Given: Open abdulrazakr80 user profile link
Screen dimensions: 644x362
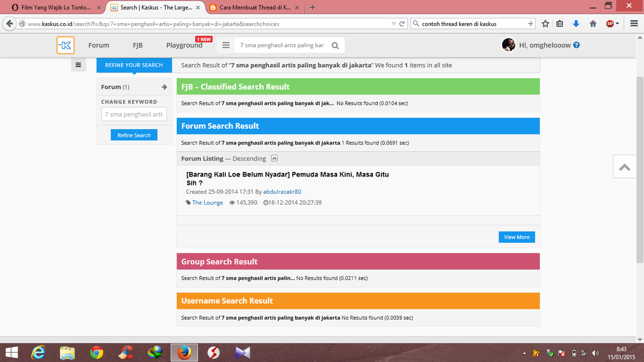Looking at the screenshot, I should click(282, 192).
